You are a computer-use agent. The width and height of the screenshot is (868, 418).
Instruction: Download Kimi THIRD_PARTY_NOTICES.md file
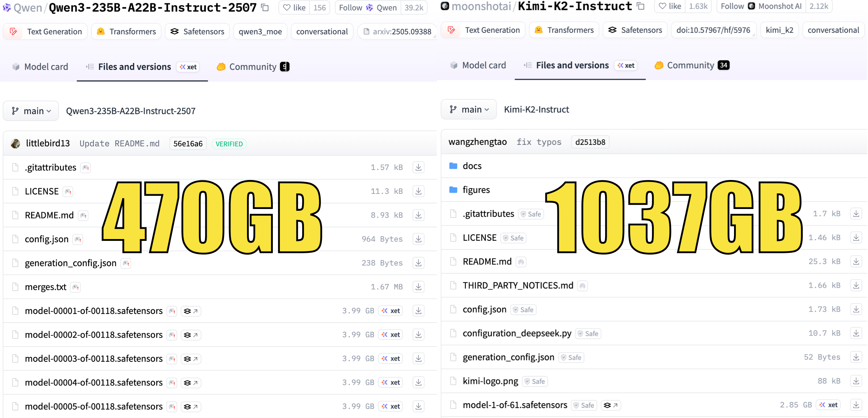[x=856, y=285]
